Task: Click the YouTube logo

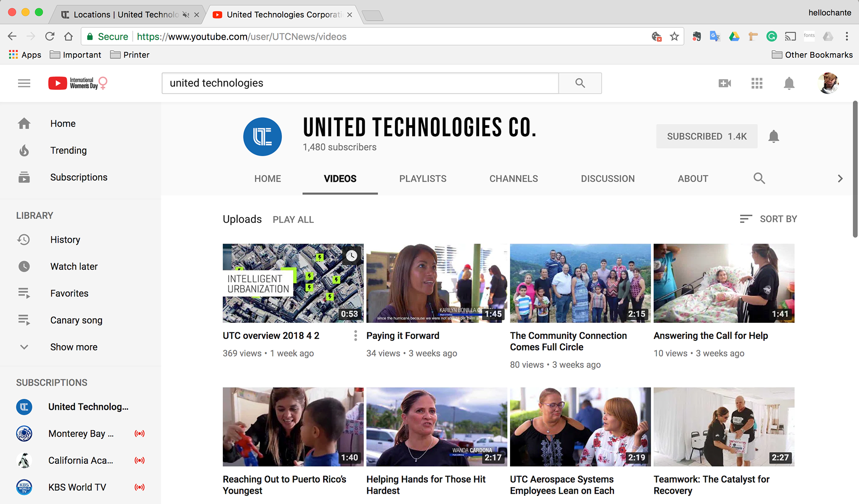Action: click(x=78, y=83)
